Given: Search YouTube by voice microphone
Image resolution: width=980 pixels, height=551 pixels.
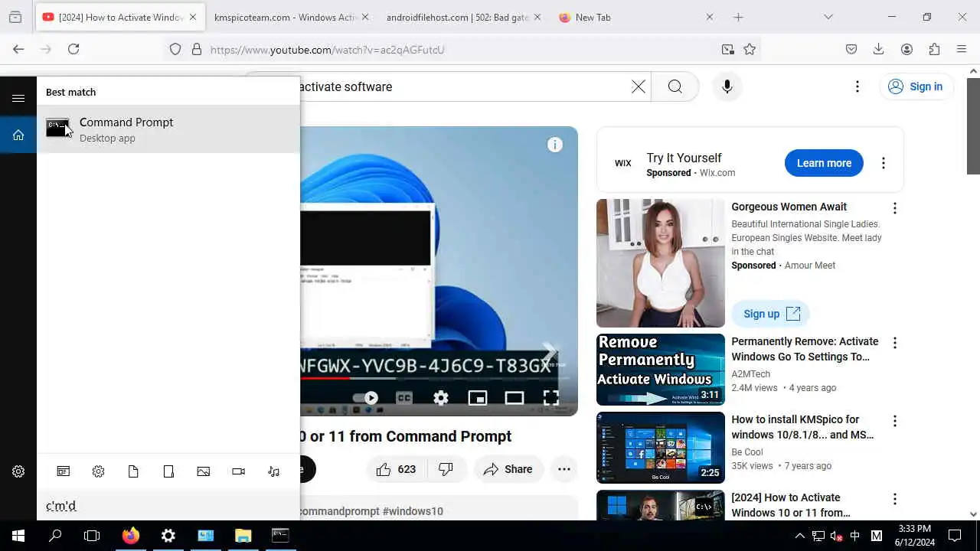Looking at the screenshot, I should pyautogui.click(x=727, y=86).
